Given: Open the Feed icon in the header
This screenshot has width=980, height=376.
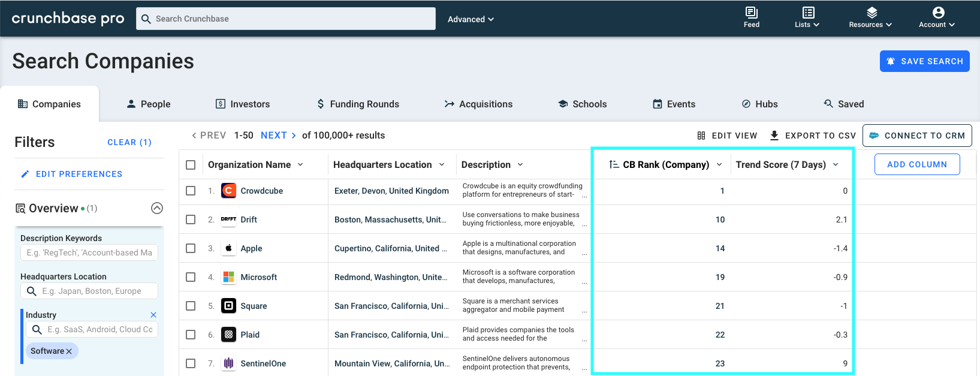Looking at the screenshot, I should (752, 13).
